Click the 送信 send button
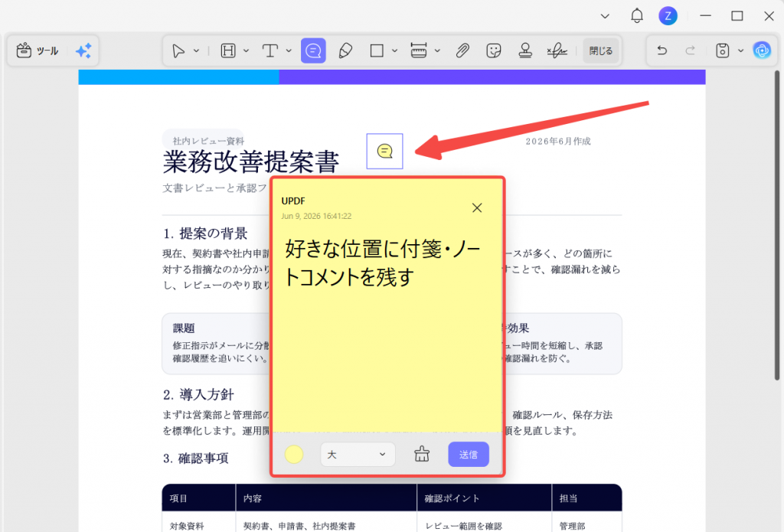 click(x=469, y=455)
